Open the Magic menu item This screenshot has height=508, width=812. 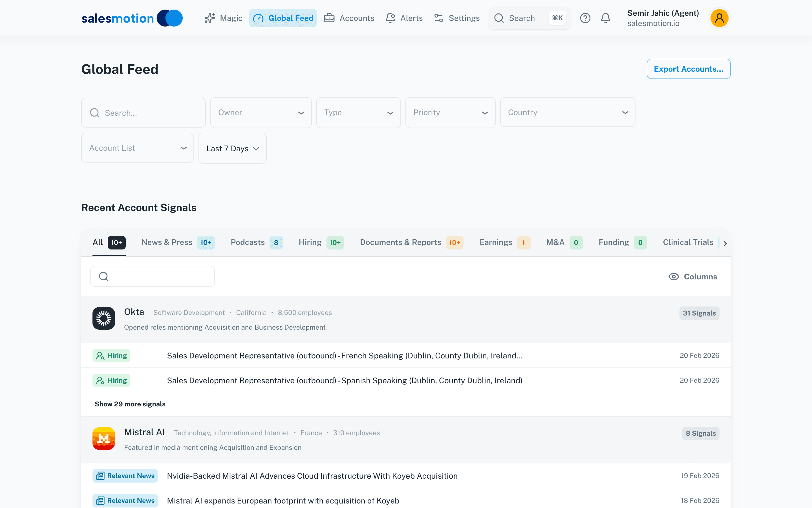pos(223,18)
